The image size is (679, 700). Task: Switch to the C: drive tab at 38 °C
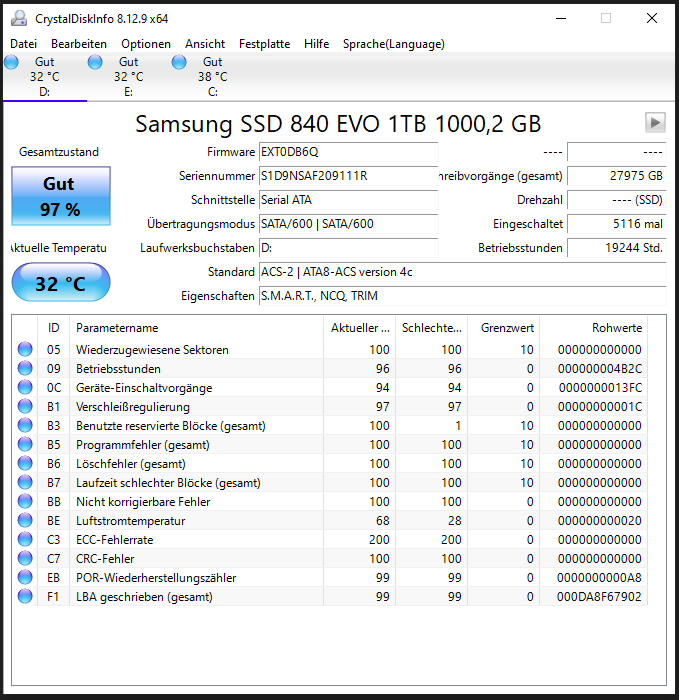tap(212, 77)
